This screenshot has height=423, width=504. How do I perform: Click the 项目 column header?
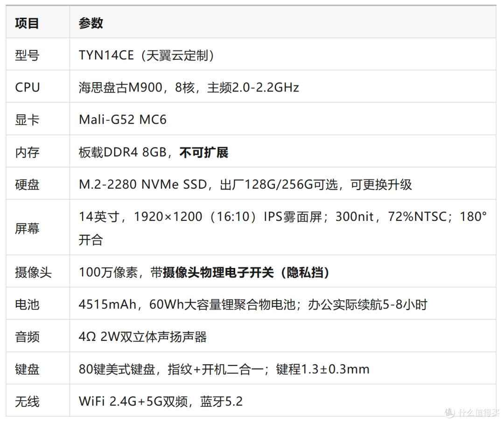27,23
